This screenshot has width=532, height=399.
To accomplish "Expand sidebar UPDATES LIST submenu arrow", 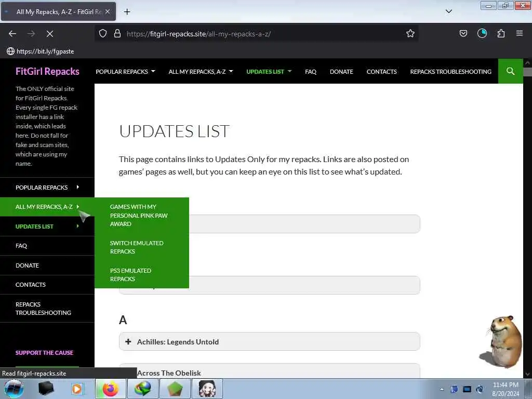I will pos(78,226).
